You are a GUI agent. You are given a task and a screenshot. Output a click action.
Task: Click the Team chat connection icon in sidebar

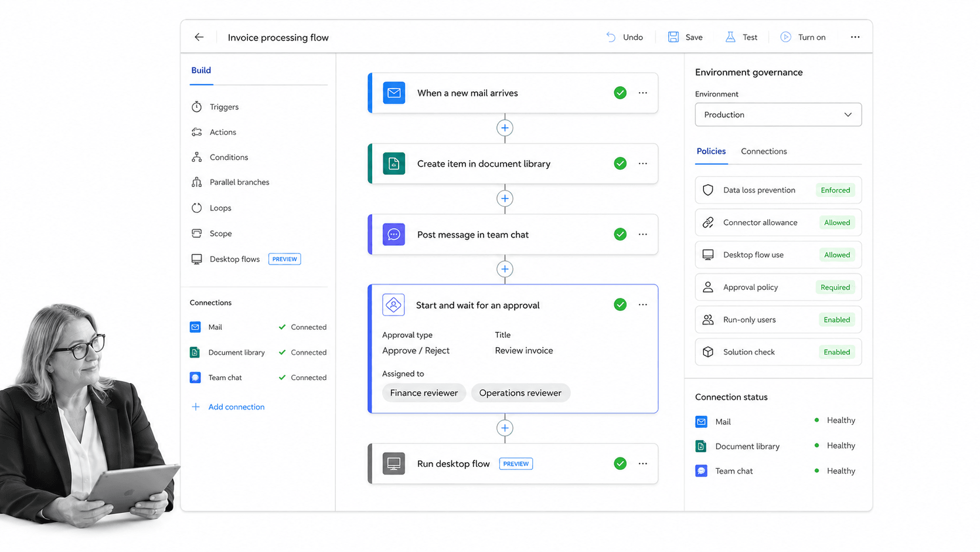195,378
